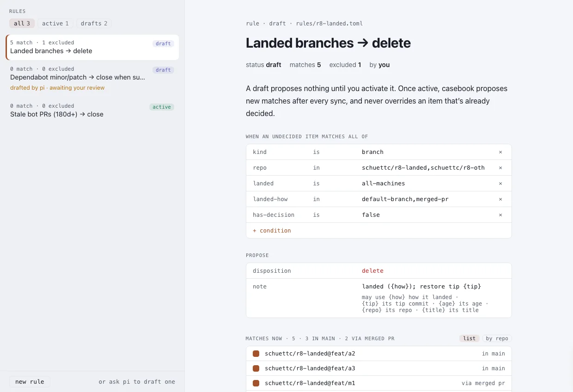
Task: Change the has-decision operator 'is'
Action: (x=317, y=215)
